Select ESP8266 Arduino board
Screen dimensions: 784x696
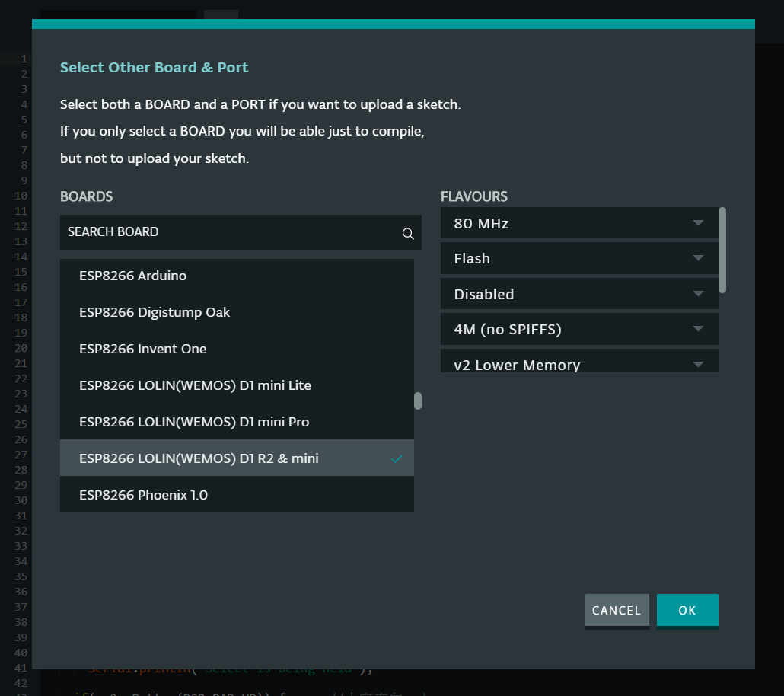237,276
